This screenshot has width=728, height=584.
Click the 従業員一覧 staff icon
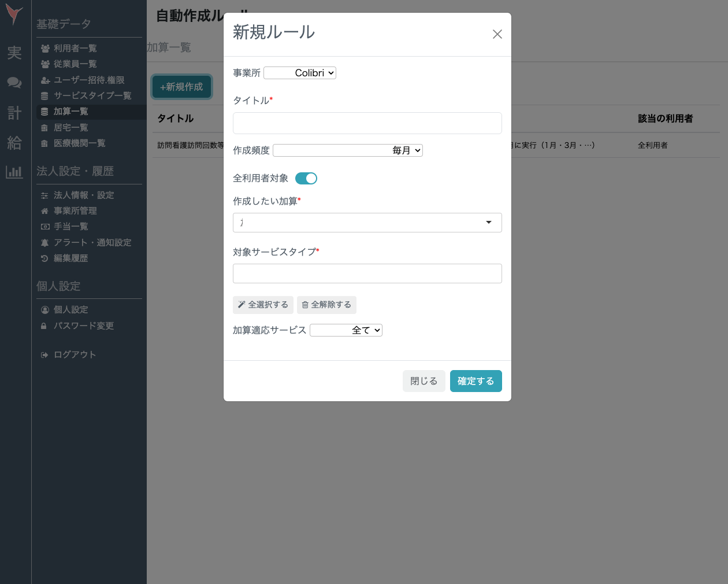[45, 64]
